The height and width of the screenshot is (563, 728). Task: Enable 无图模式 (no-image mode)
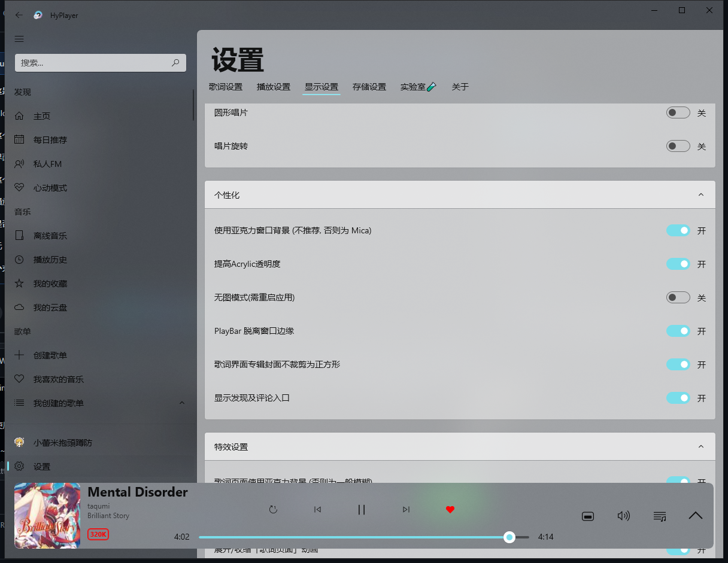tap(678, 297)
